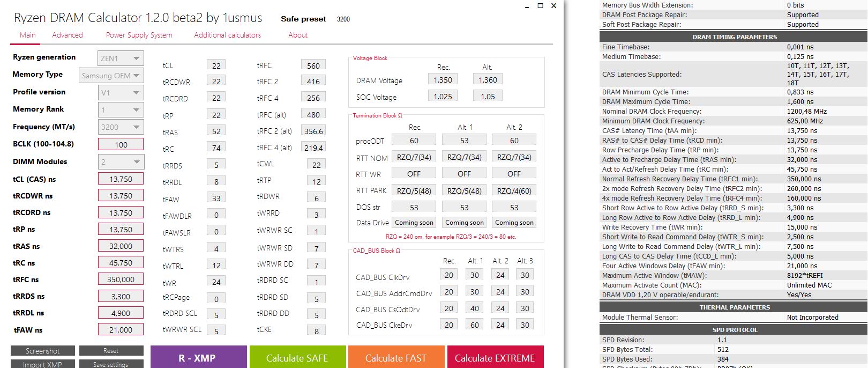Click the tRCDWR ns input field
Image resolution: width=868 pixels, height=368 pixels.
tap(121, 195)
